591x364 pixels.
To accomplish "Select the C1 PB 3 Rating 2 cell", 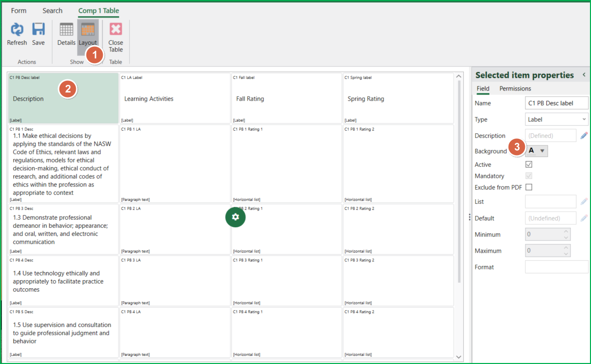I will click(398, 281).
